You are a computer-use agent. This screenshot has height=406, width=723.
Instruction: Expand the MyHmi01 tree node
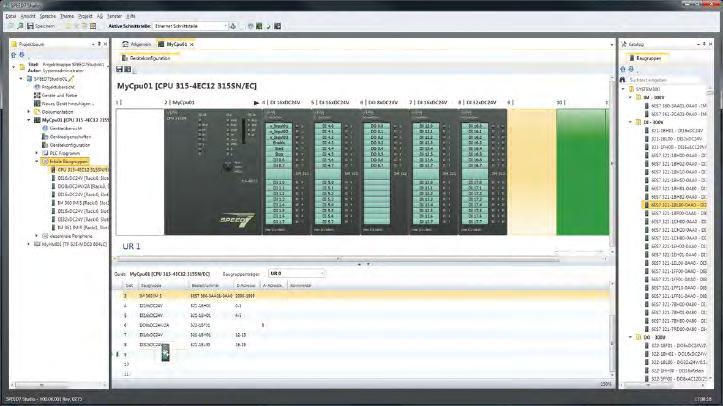(29, 244)
